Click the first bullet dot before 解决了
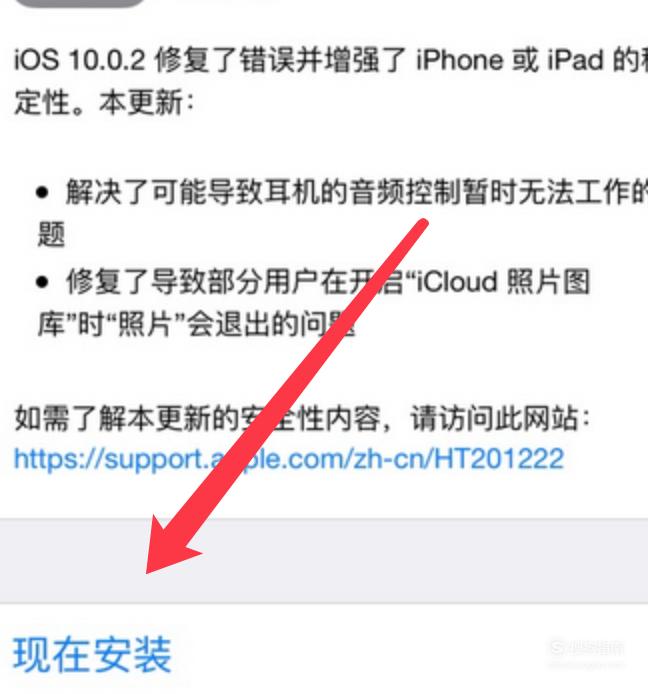Screen dimensions: 648x694 coord(42,192)
